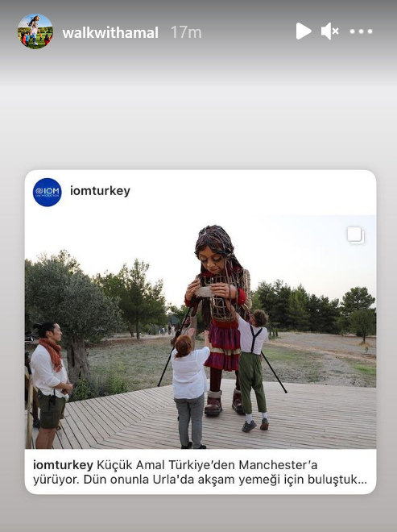
Task: Tap the man wearing orange scarf
Action: coord(50,384)
